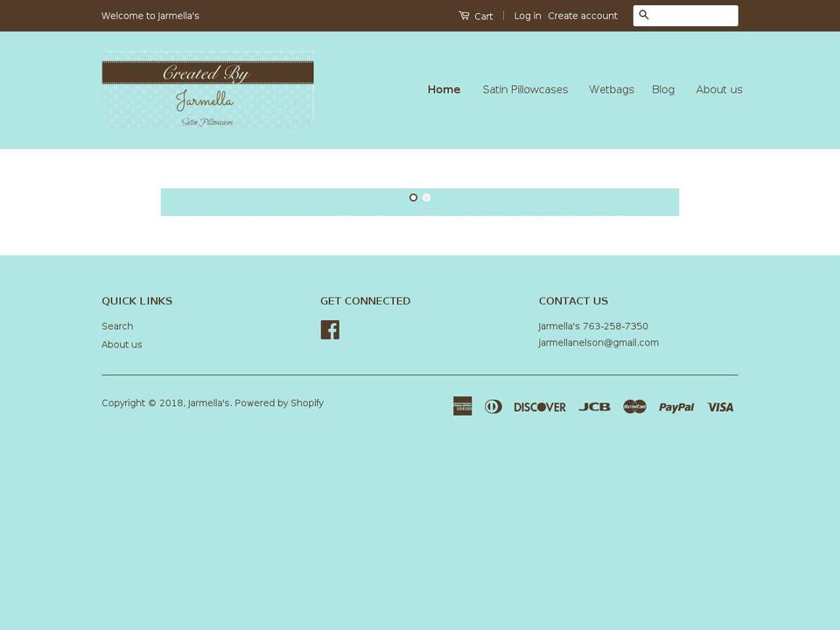
Task: Click the American Express payment icon
Action: [462, 406]
